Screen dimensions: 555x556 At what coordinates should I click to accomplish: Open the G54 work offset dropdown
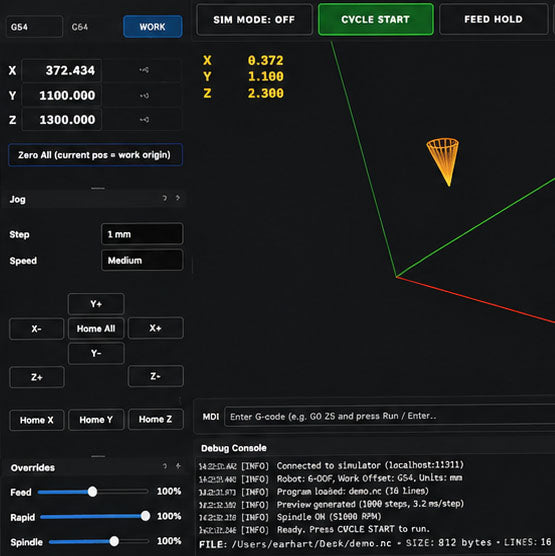pyautogui.click(x=34, y=27)
